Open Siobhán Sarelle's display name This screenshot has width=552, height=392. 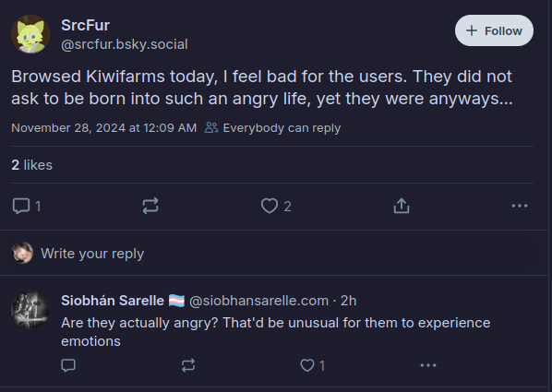[123, 301]
